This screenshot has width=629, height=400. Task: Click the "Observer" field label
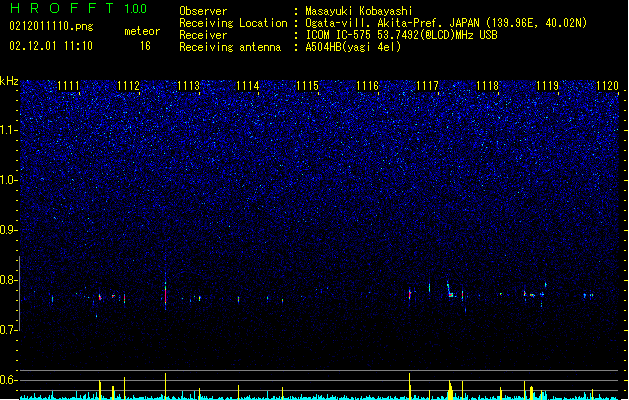(203, 11)
